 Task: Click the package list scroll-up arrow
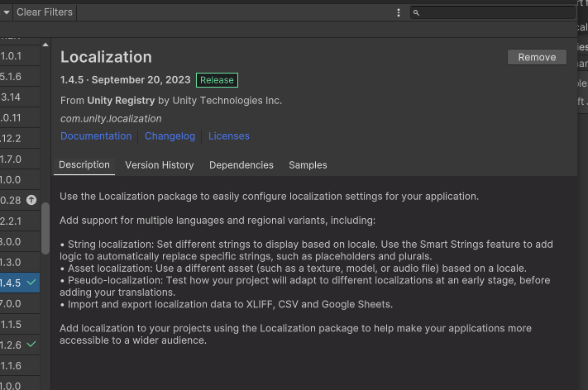click(45, 45)
